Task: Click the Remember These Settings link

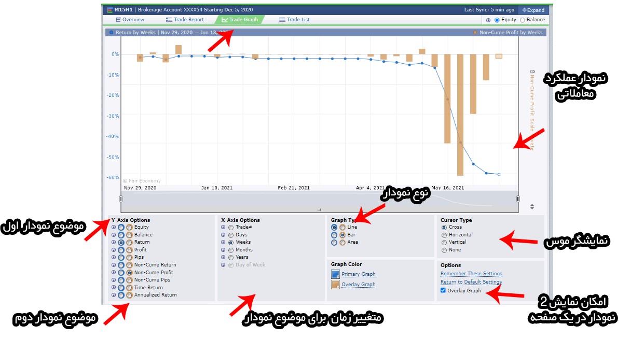Action: point(471,274)
